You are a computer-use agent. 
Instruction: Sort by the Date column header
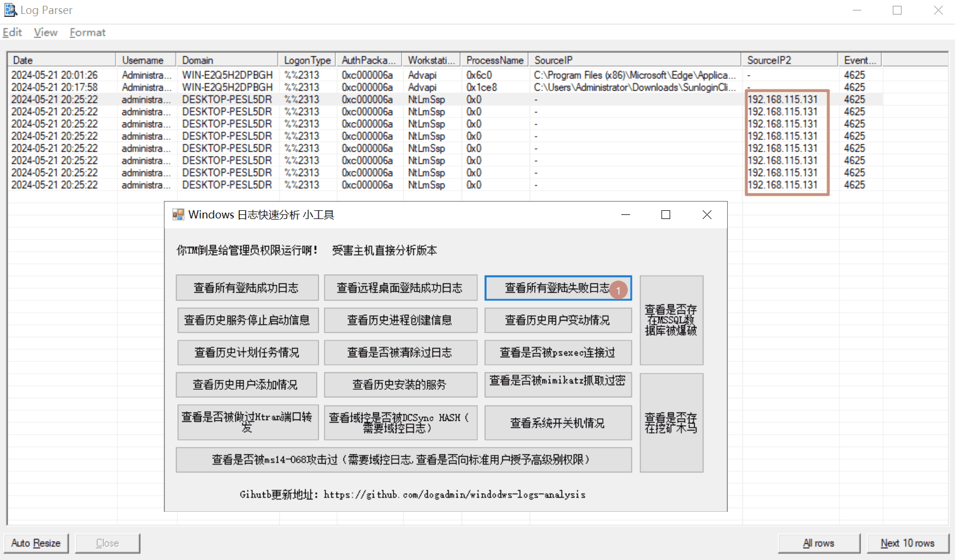pos(61,60)
